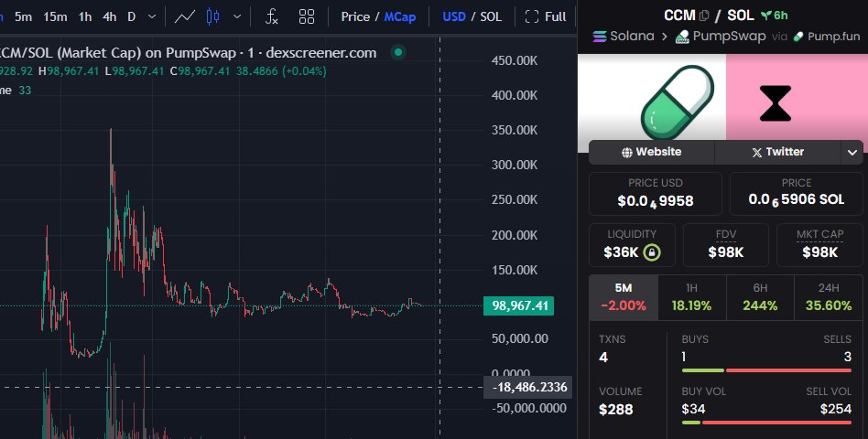Viewport: 868px width, 439px height.
Task: Open the token Website button
Action: click(652, 152)
